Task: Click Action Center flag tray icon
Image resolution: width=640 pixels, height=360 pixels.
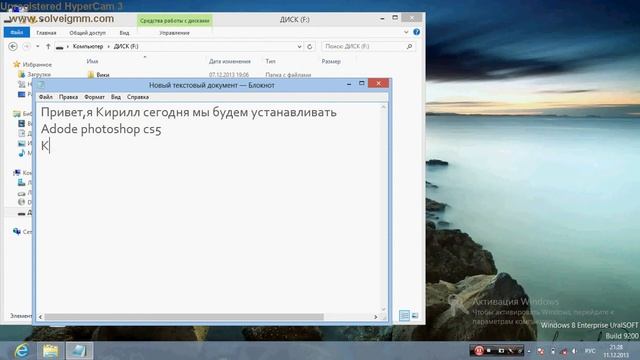Action: tap(541, 351)
